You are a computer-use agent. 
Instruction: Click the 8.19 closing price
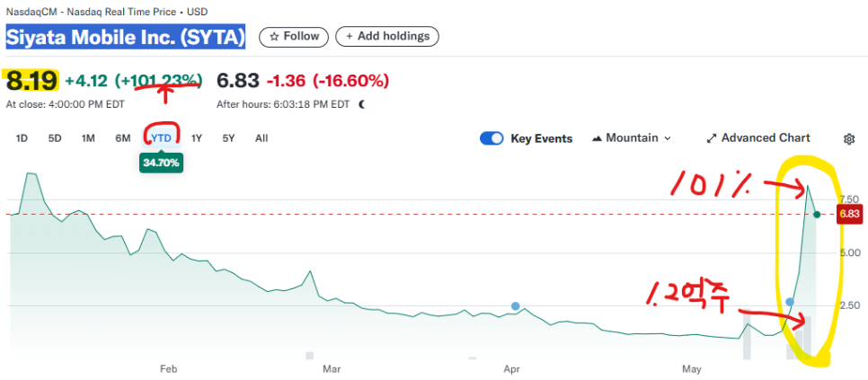(31, 81)
